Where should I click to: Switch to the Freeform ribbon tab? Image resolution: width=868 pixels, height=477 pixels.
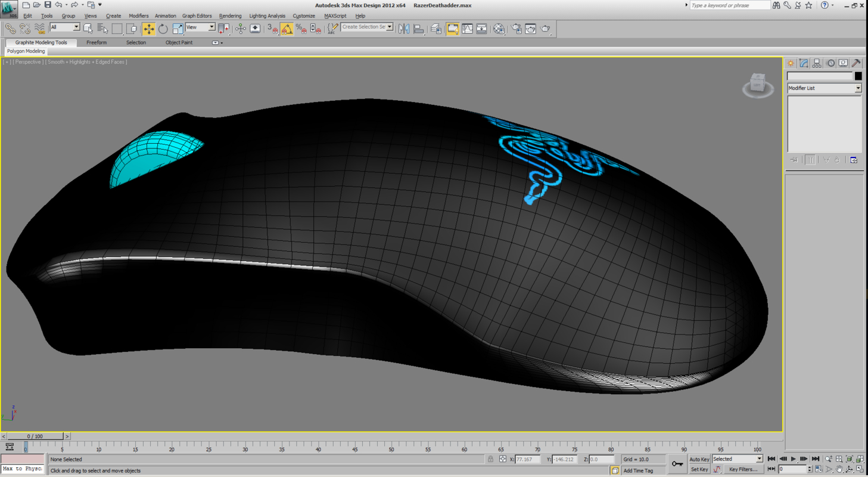[x=96, y=42]
